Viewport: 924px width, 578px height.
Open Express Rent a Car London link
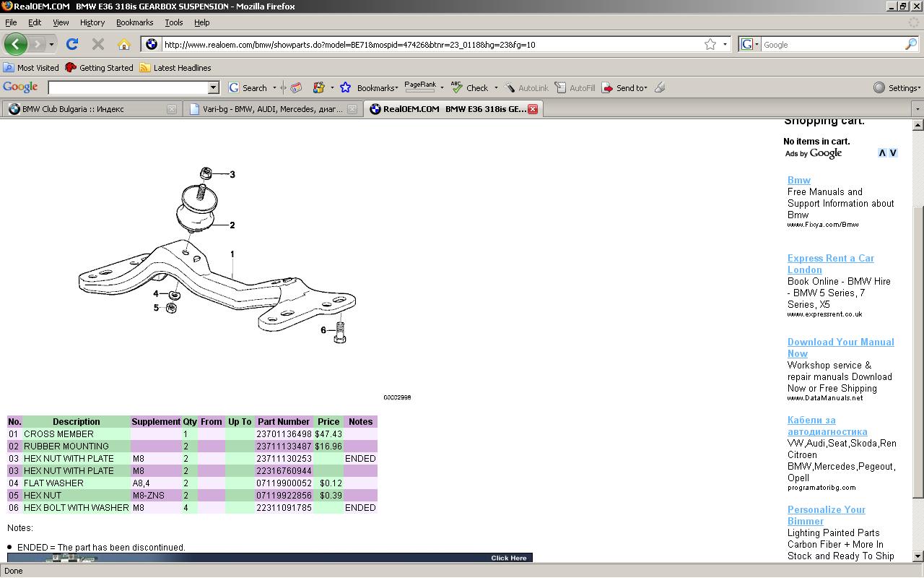[831, 264]
